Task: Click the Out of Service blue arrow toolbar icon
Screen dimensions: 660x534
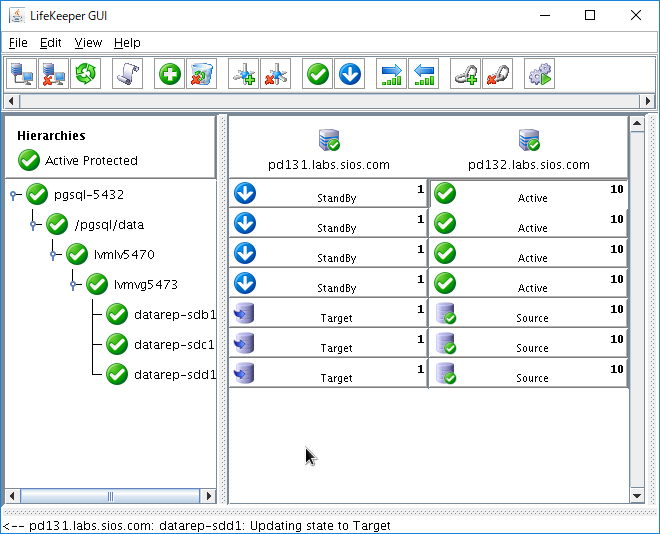Action: pos(350,74)
